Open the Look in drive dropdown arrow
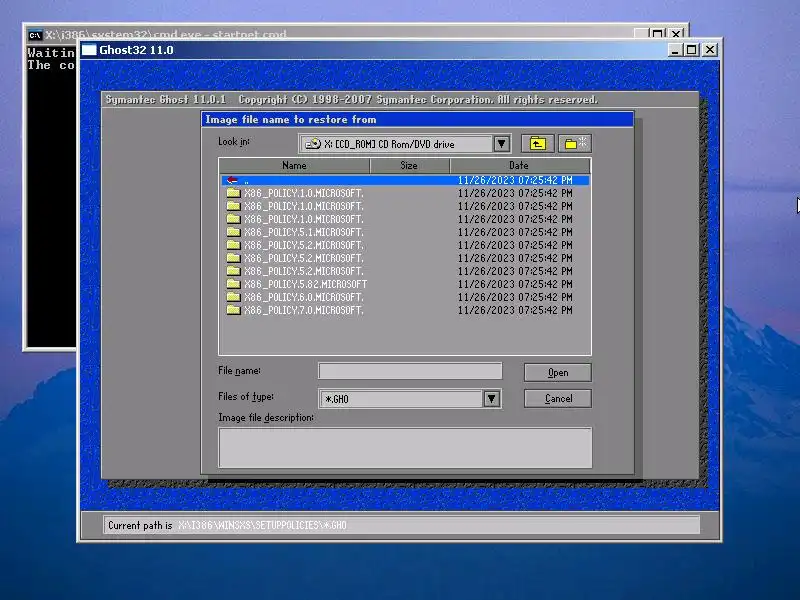 pos(501,144)
